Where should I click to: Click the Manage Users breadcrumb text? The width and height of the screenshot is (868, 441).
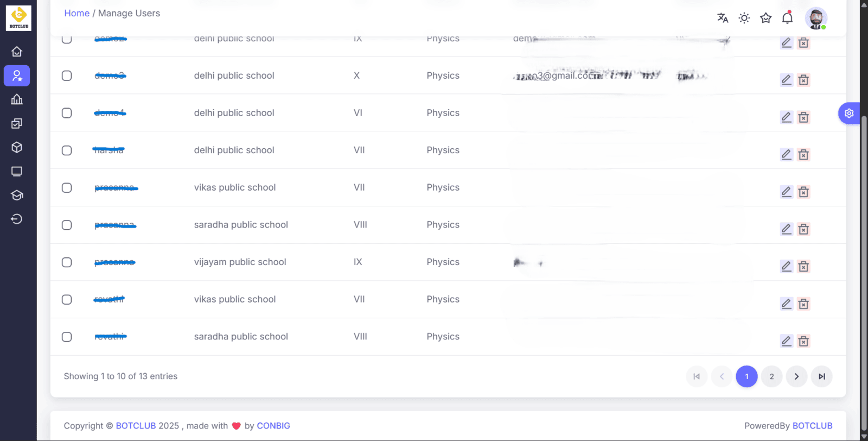(129, 13)
